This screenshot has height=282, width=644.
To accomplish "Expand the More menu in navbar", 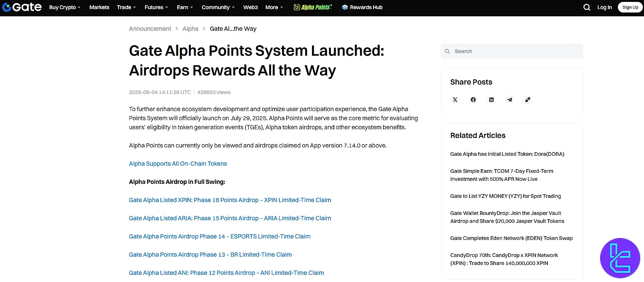I will click(x=274, y=7).
